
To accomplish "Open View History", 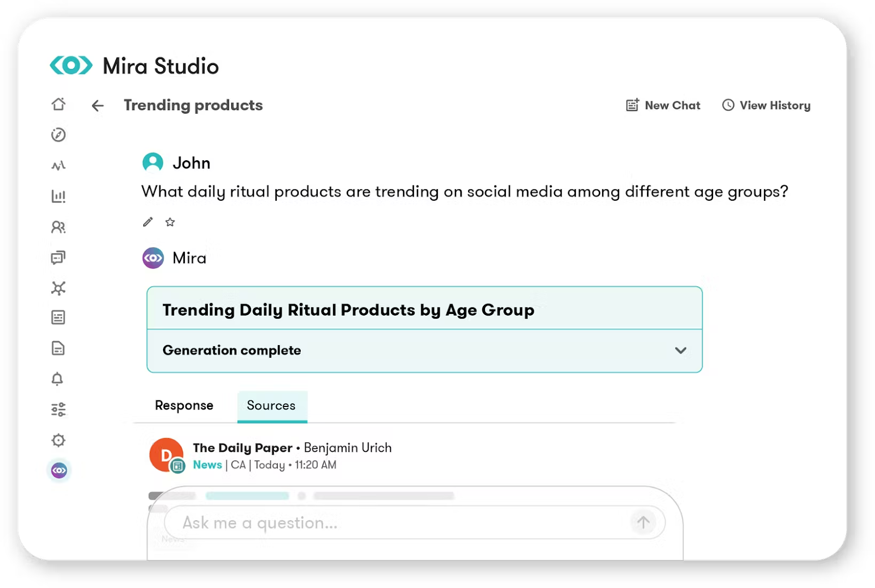I will coord(766,105).
